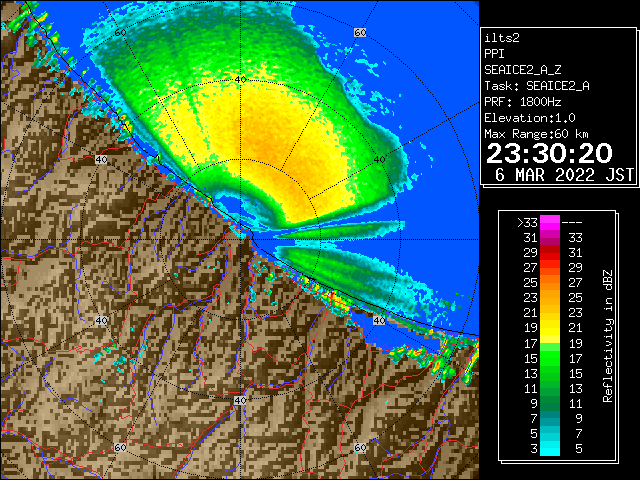This screenshot has height=480, width=640.
Task: Select the date "6 MAR 2022 JST"
Action: pyautogui.click(x=564, y=175)
